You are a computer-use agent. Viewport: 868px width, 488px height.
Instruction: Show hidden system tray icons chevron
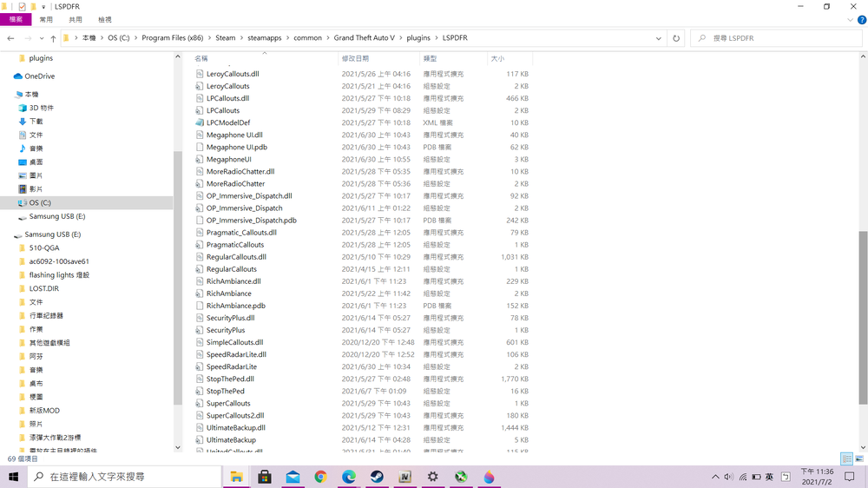[x=715, y=477]
